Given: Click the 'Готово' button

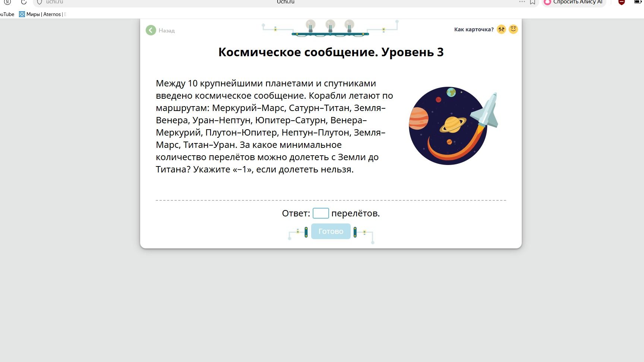Looking at the screenshot, I should click(x=331, y=231).
